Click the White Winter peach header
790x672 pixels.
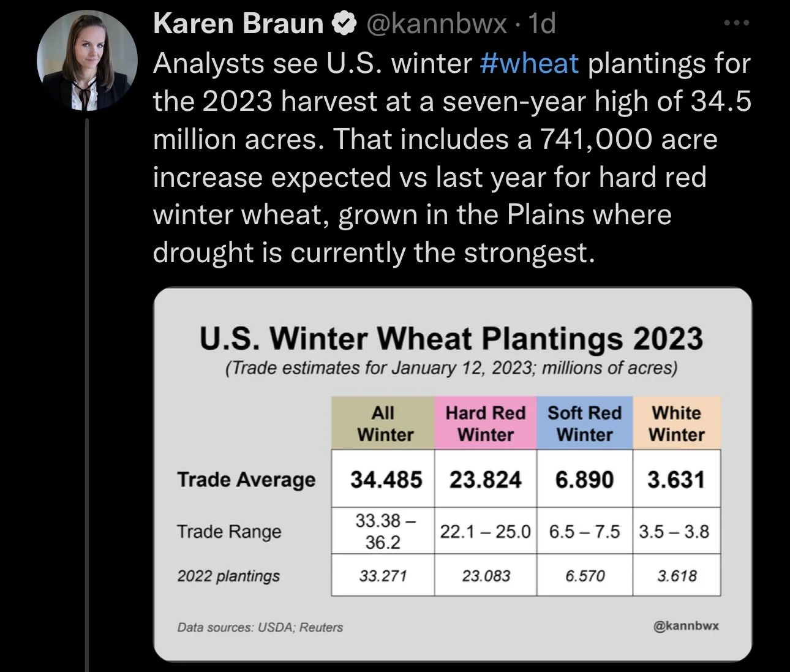tap(677, 423)
